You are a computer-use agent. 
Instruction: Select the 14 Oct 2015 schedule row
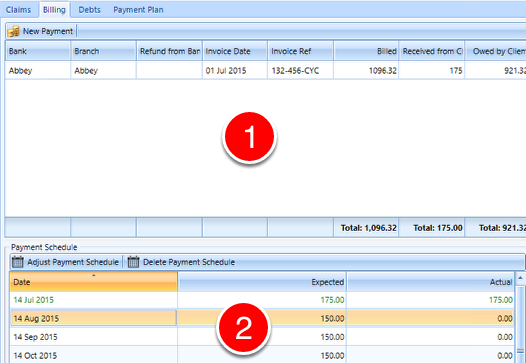262,355
